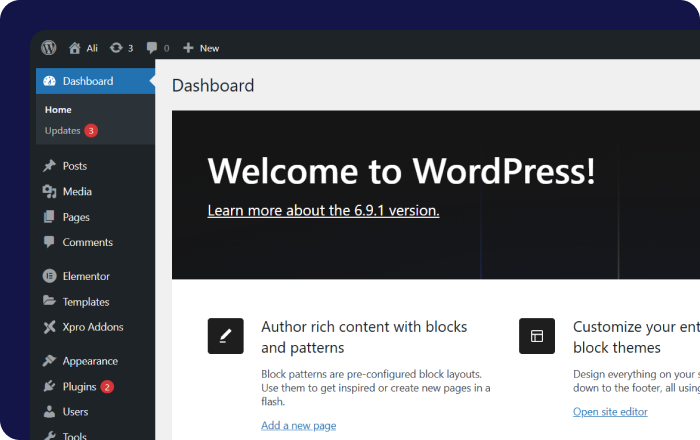This screenshot has height=440, width=700.
Task: Click the Appearance paintbrush icon
Action: coord(49,361)
